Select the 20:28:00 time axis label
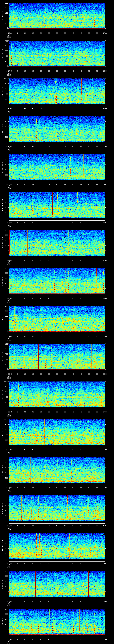This screenshot has height=644, width=114. (x=9, y=487)
